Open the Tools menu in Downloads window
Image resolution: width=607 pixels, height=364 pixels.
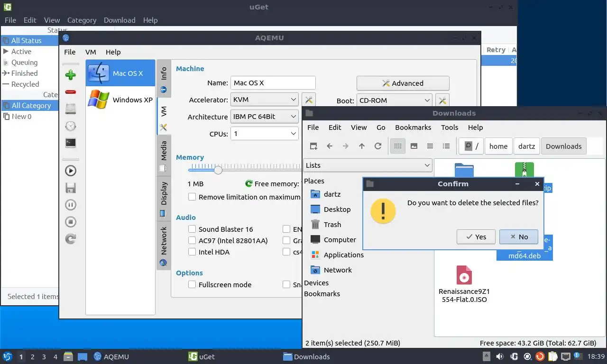coord(450,127)
